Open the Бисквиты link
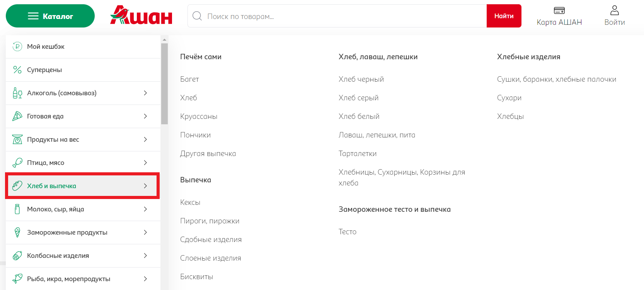 196,276
